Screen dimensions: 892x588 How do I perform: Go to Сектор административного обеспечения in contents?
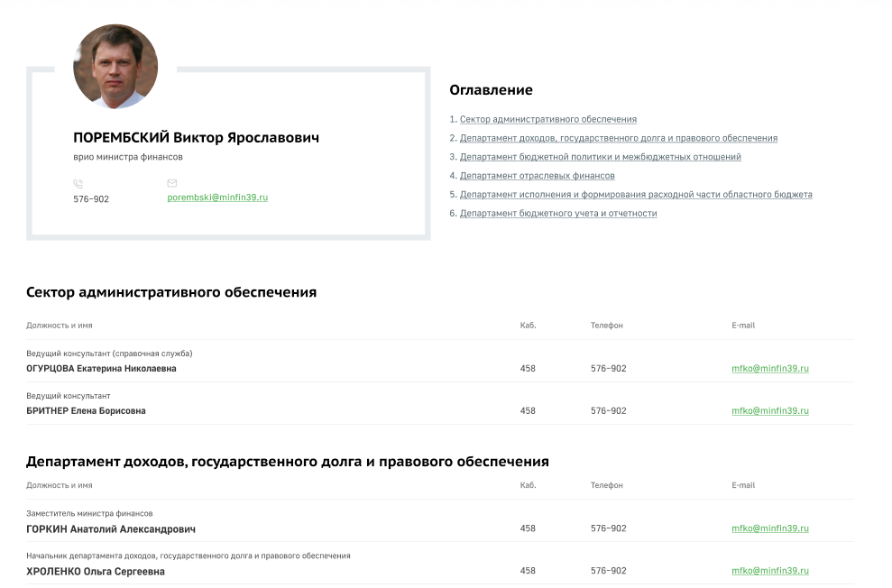pyautogui.click(x=547, y=119)
